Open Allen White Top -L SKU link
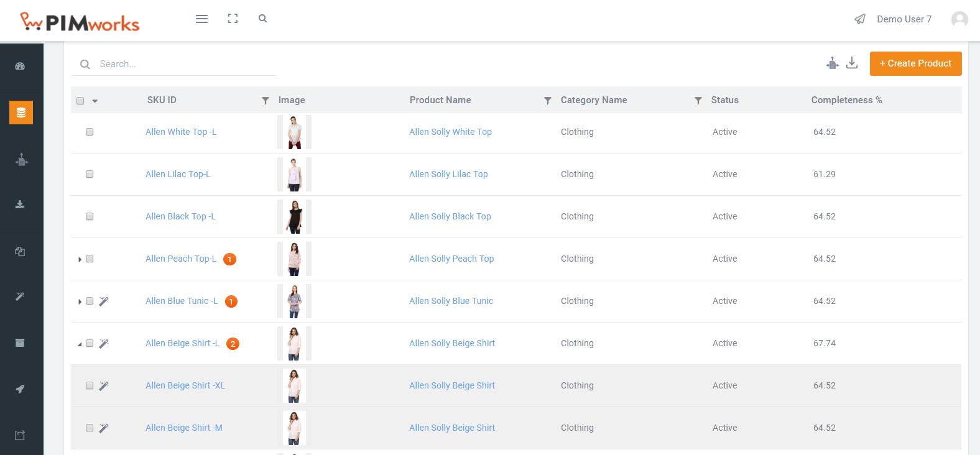The height and width of the screenshot is (455, 980). pos(181,132)
